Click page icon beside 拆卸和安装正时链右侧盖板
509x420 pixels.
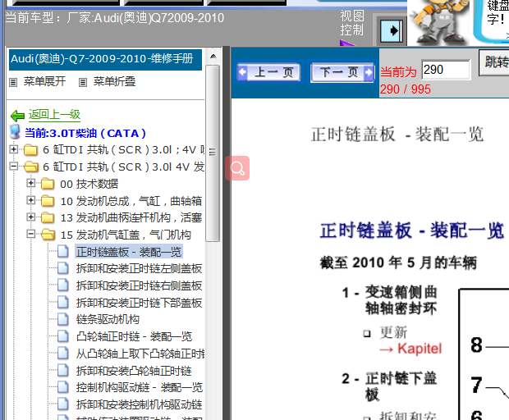click(63, 285)
